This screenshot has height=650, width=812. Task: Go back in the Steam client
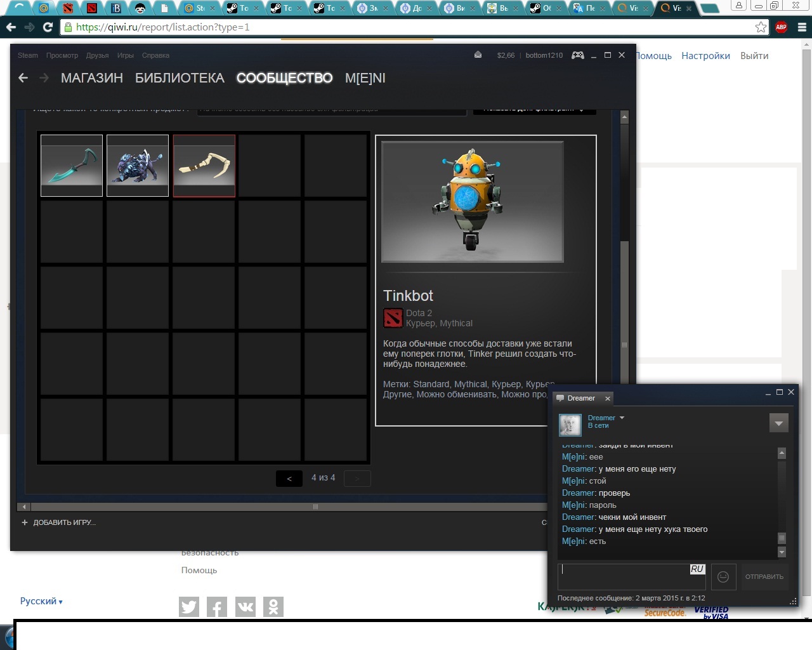pos(23,77)
